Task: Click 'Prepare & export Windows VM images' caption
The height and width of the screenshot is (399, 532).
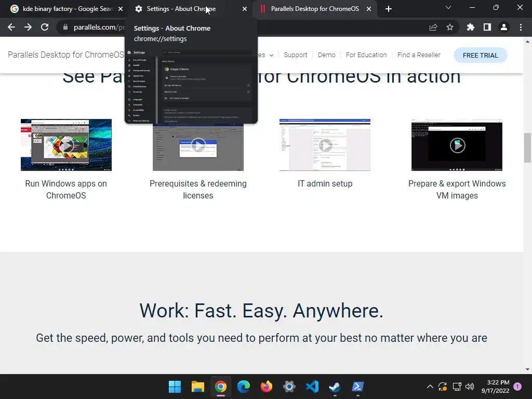Action: click(x=457, y=189)
